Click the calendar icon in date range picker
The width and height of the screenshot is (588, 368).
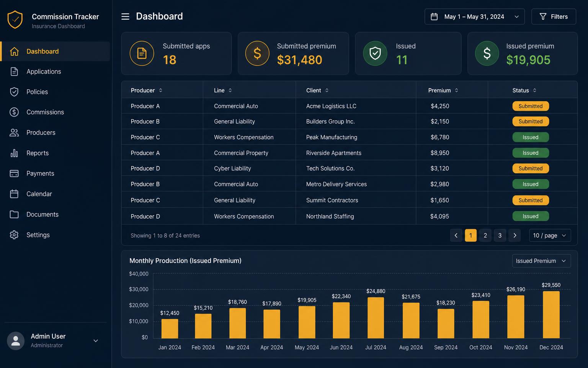[434, 16]
